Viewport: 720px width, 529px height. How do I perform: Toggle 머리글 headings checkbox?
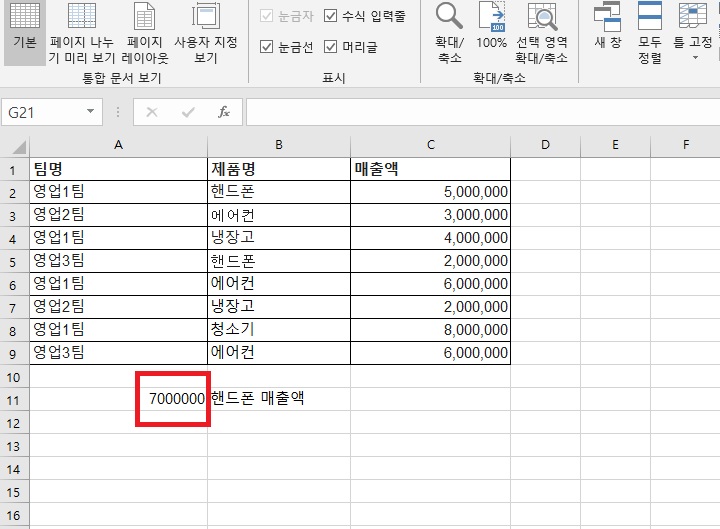pyautogui.click(x=331, y=46)
